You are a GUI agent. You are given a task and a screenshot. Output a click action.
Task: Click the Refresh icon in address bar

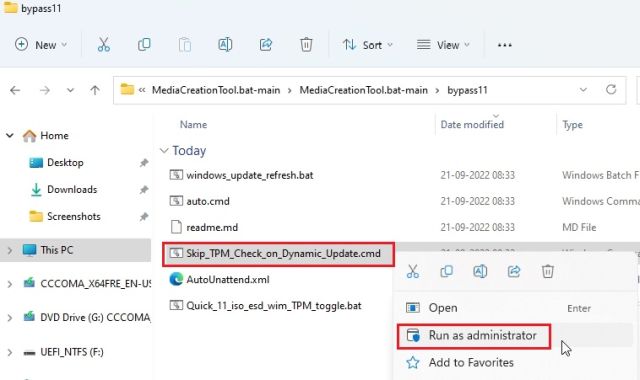click(x=611, y=89)
